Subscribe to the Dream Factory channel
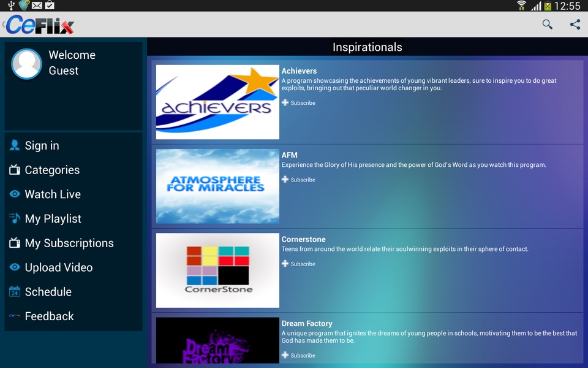 pos(298,355)
